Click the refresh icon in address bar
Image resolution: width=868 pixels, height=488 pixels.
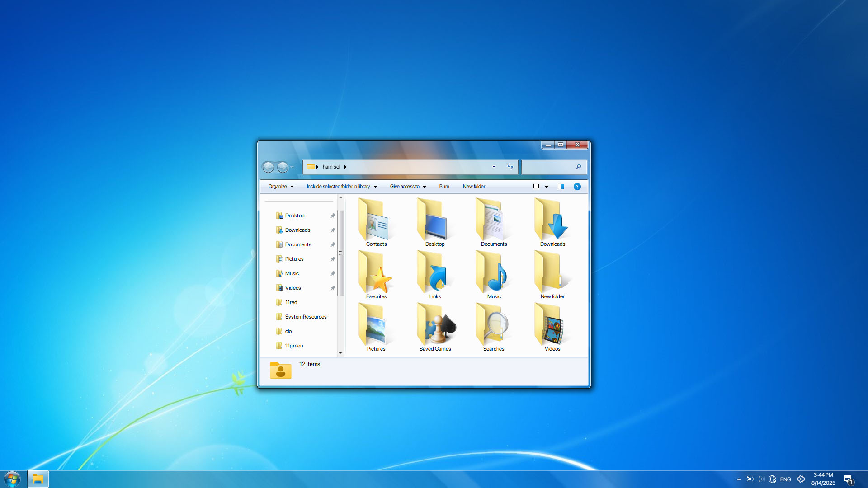[x=510, y=167]
